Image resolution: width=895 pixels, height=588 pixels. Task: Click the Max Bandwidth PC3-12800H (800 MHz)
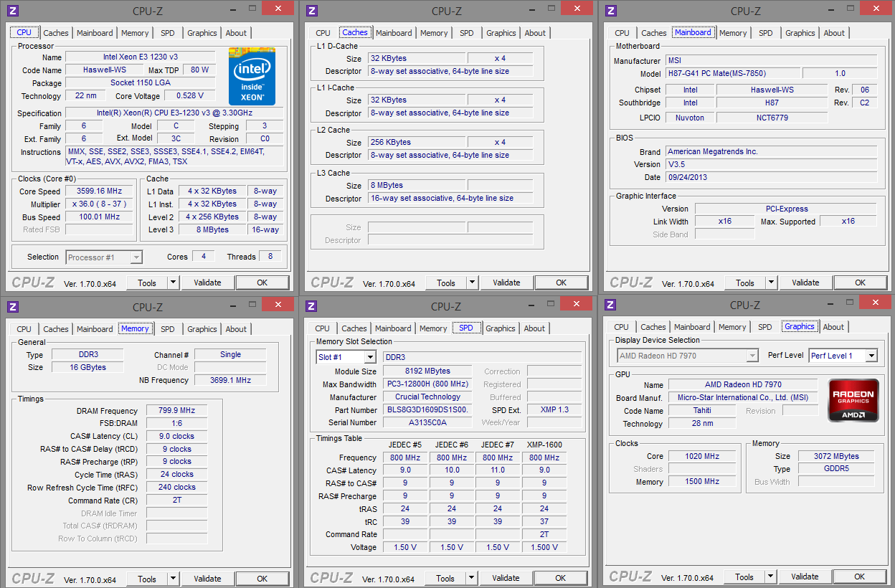(427, 384)
